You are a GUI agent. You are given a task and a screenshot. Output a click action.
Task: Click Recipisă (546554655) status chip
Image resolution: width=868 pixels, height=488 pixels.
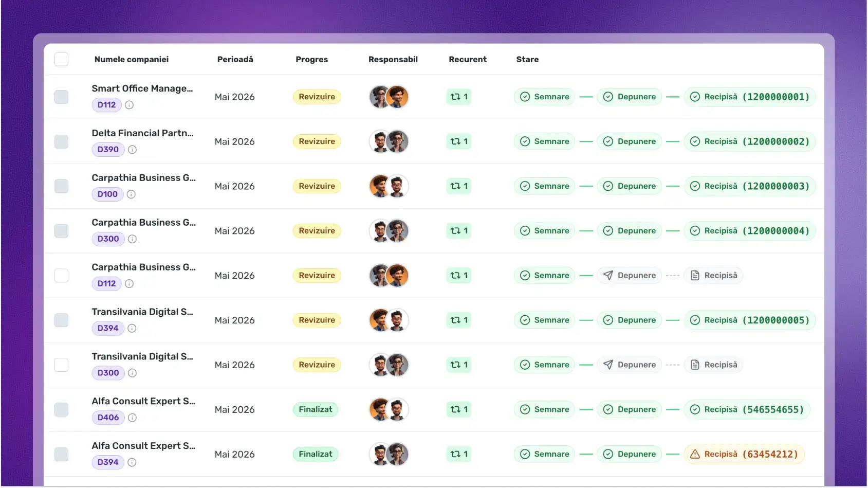pyautogui.click(x=747, y=409)
